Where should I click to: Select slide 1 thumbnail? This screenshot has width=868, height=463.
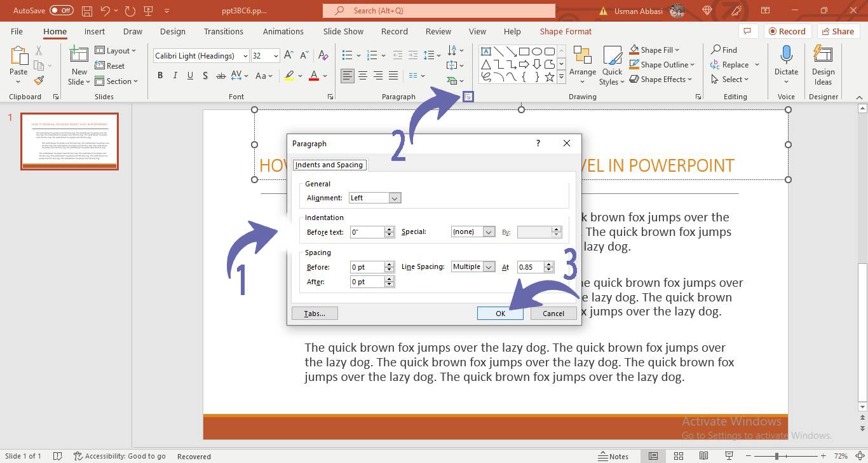69,141
